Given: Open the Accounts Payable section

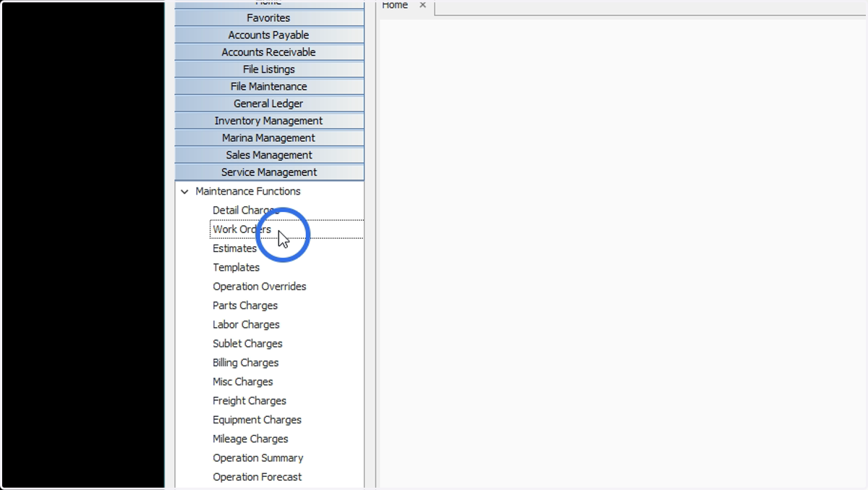Looking at the screenshot, I should coord(269,35).
